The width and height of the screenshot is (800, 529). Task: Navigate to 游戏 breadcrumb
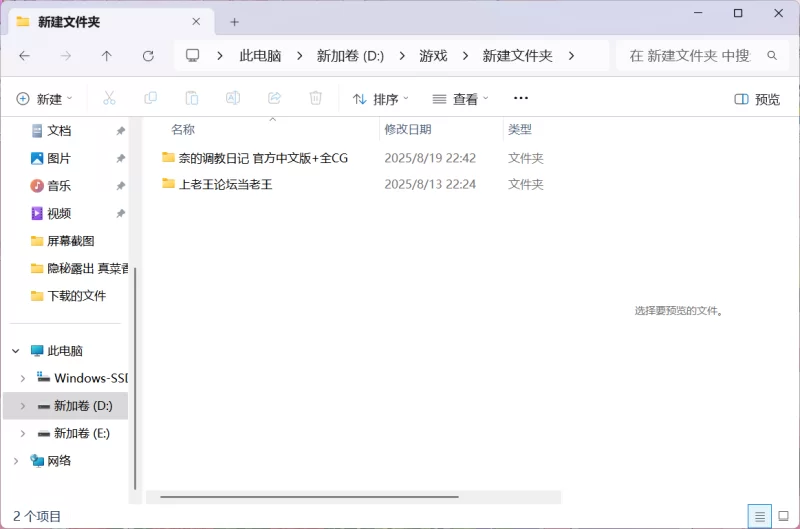coord(433,56)
